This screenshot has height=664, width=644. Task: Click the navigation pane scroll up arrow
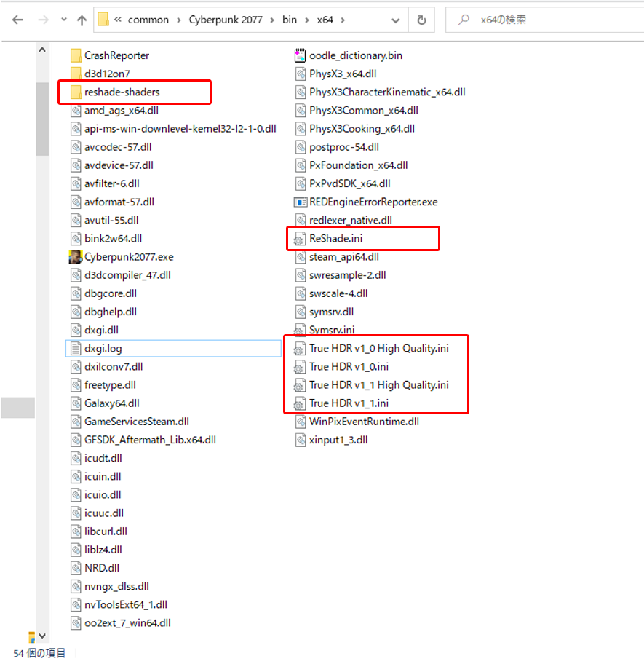[42, 50]
